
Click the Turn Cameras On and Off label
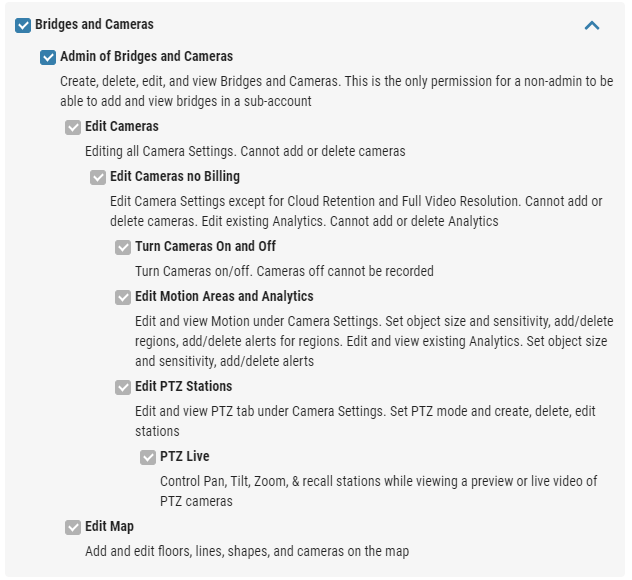click(206, 246)
